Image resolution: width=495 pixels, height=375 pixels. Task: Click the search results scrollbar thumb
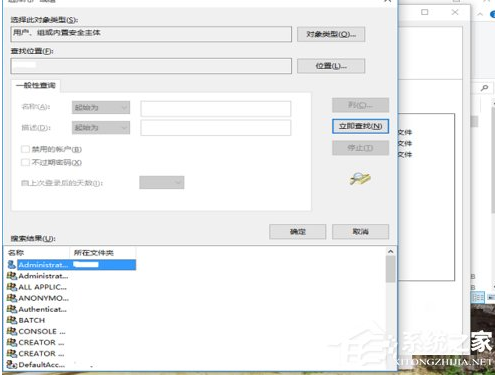point(391,269)
